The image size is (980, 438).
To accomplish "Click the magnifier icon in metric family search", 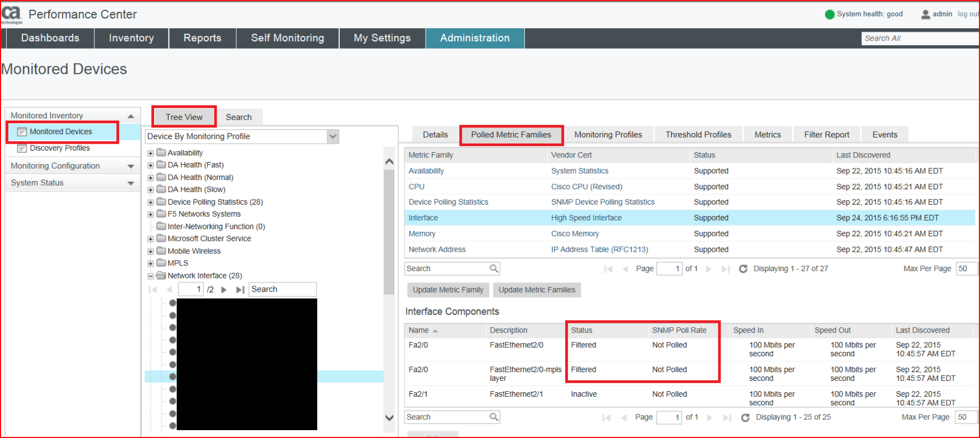I will [493, 269].
